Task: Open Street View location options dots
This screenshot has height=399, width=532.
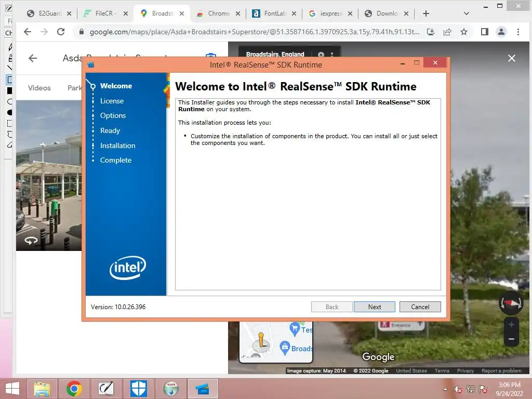Action: click(332, 55)
